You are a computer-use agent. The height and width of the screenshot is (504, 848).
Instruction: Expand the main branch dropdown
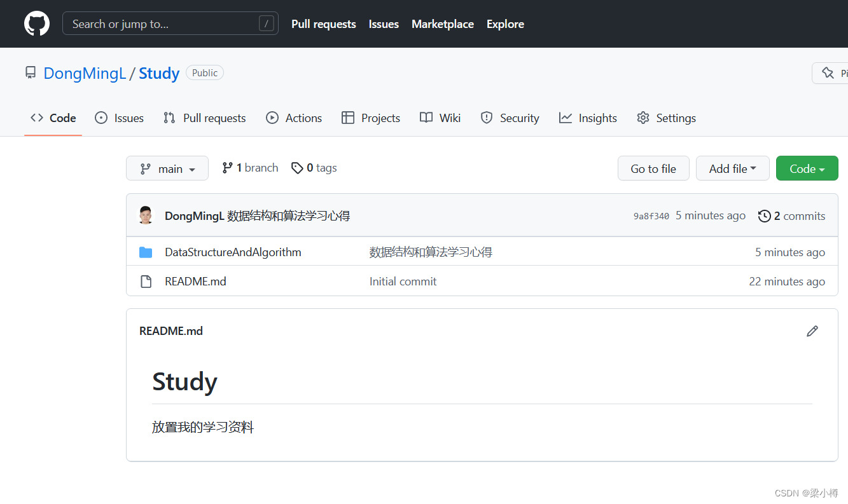click(167, 168)
